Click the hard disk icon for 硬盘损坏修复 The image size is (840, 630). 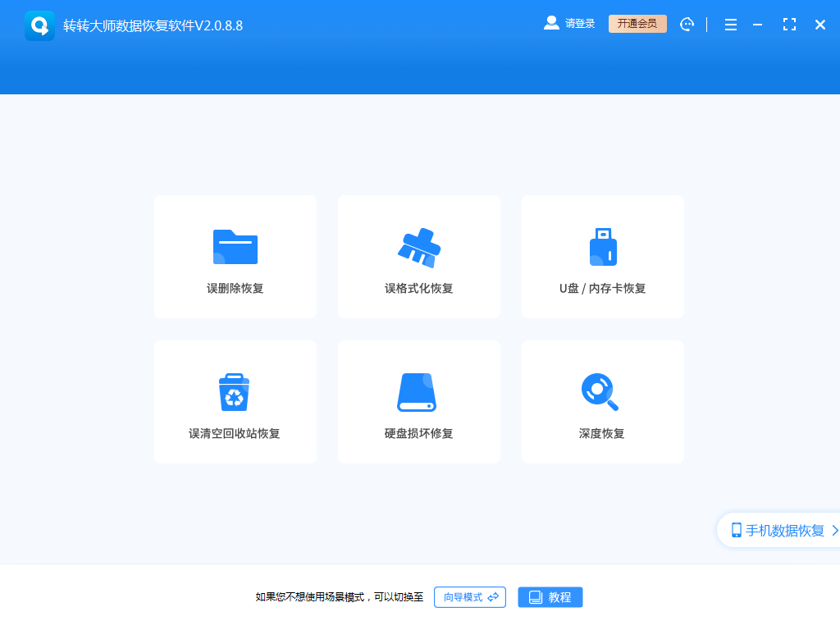pos(418,390)
